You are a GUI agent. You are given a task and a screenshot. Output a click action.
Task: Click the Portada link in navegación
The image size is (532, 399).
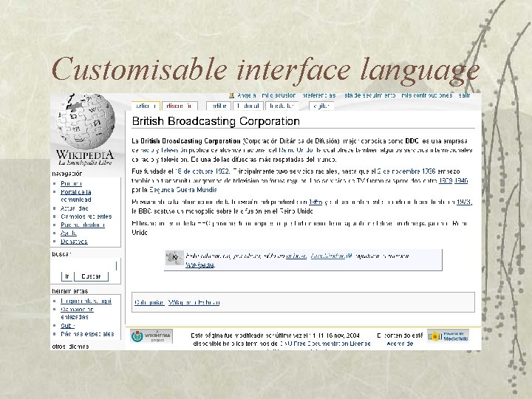(71, 183)
